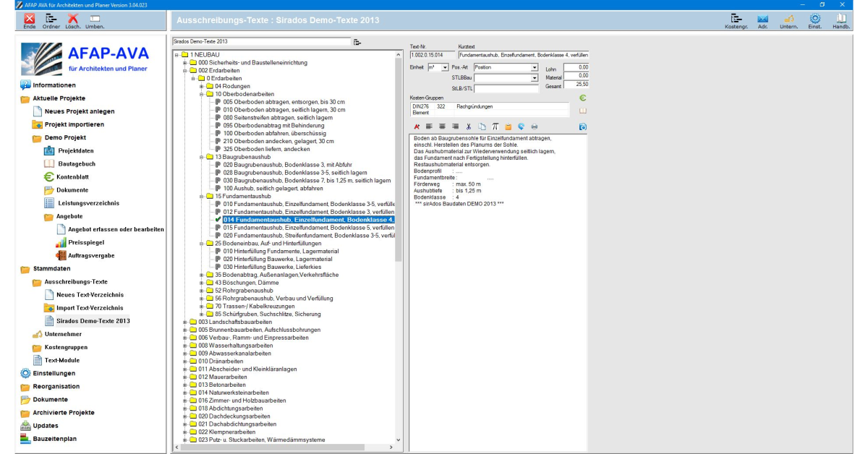Viewport: 868px width, 454px height.
Task: Expand 000 Sicherheits- und Baustelleneinrichtung node
Action: pyautogui.click(x=184, y=63)
